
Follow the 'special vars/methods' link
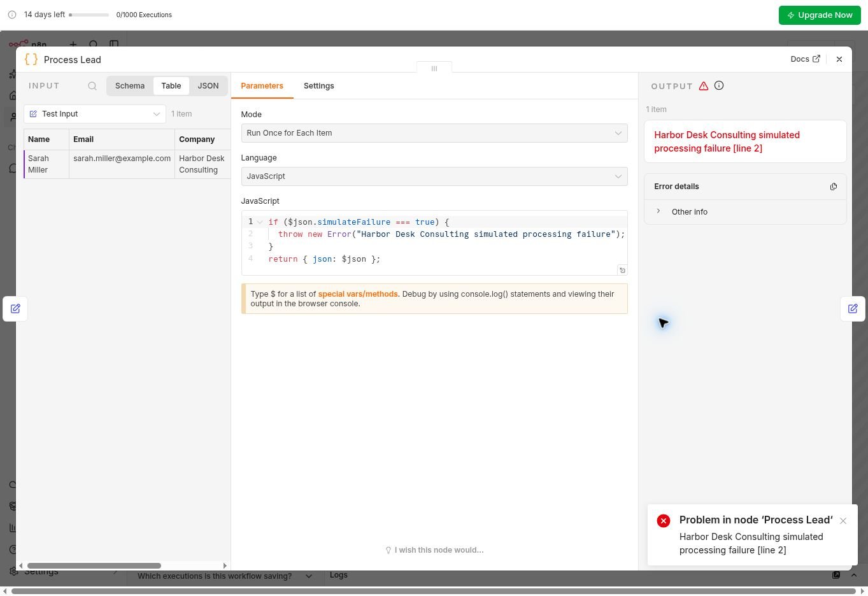[358, 294]
